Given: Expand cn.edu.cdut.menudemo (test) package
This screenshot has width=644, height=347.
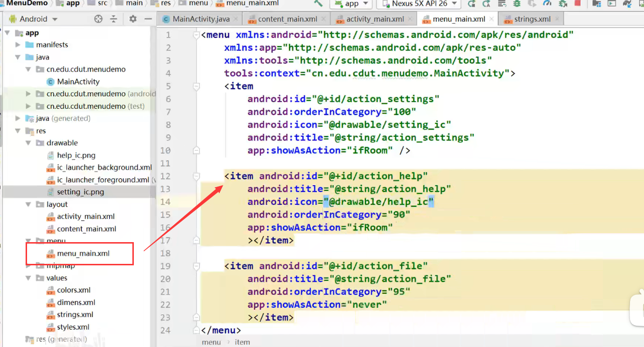Looking at the screenshot, I should click(x=29, y=106).
